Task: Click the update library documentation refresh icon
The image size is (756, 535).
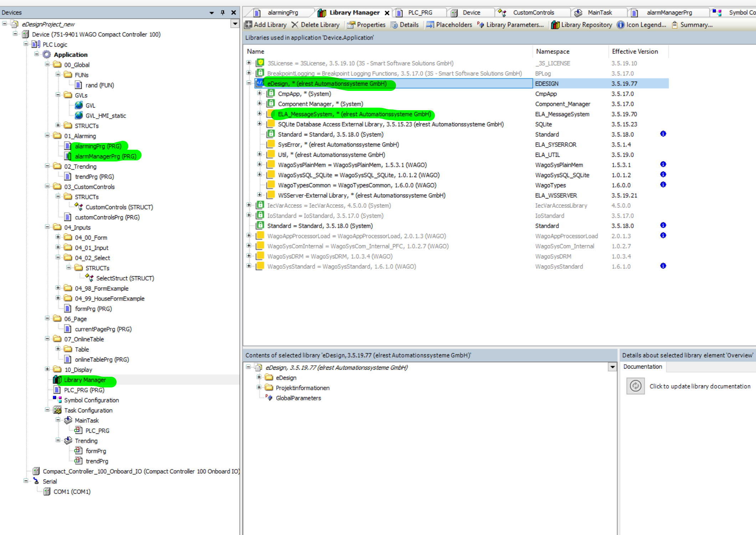Action: click(x=636, y=386)
